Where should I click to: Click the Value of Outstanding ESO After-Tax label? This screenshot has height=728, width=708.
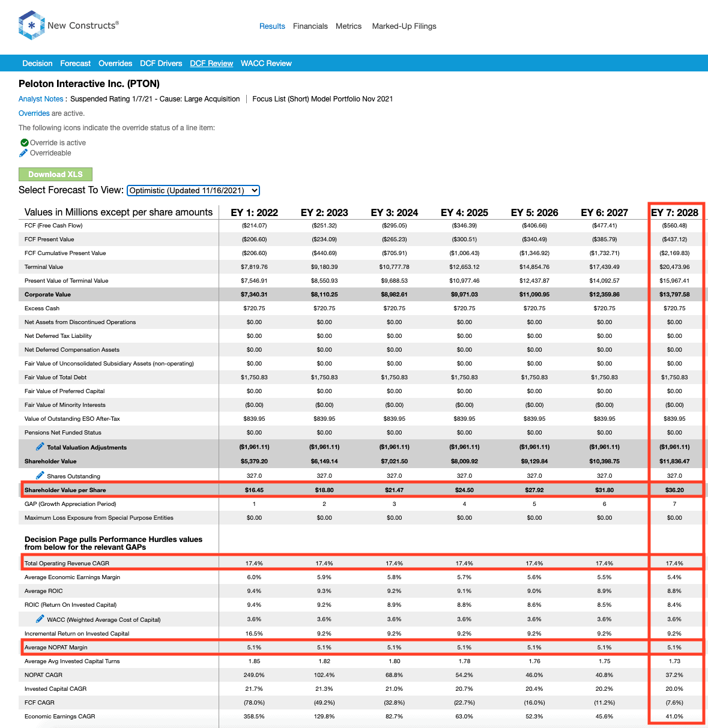pos(72,419)
